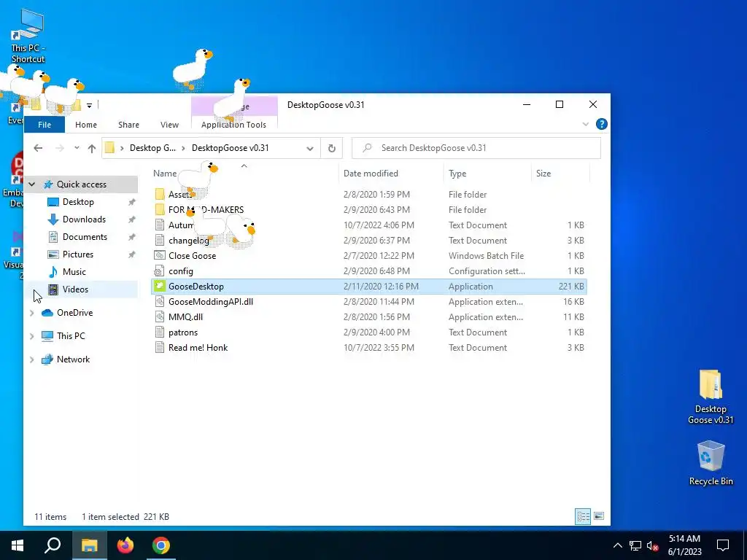Open the Recycle Bin desktop icon
Screen dimensions: 747x560
(711, 462)
